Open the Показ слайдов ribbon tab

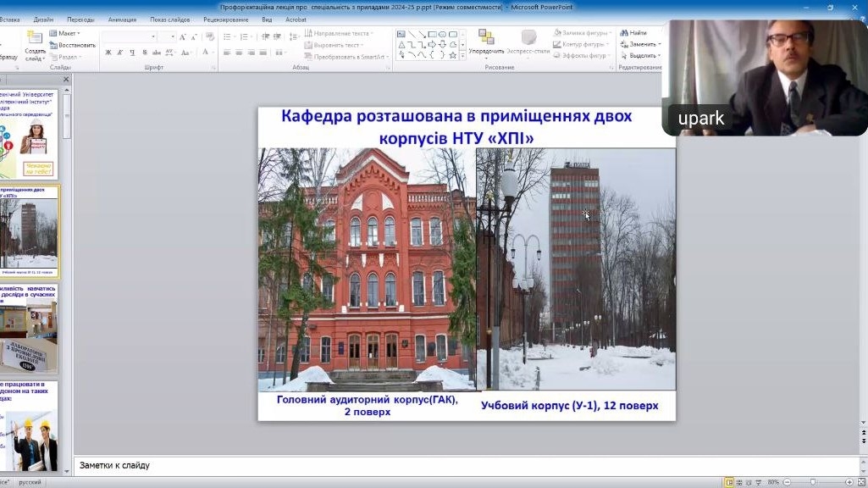click(170, 19)
